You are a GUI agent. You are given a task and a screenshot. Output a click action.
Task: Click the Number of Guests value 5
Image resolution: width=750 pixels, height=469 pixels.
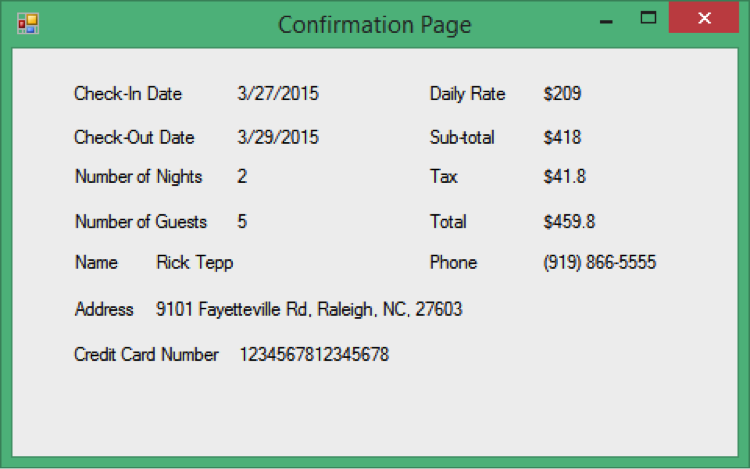click(x=242, y=222)
